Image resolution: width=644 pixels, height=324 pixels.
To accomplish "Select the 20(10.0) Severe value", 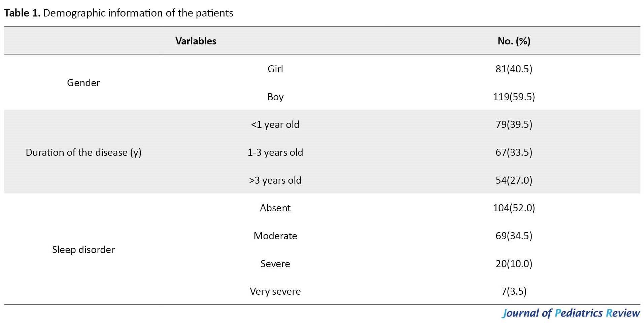I will (x=514, y=264).
